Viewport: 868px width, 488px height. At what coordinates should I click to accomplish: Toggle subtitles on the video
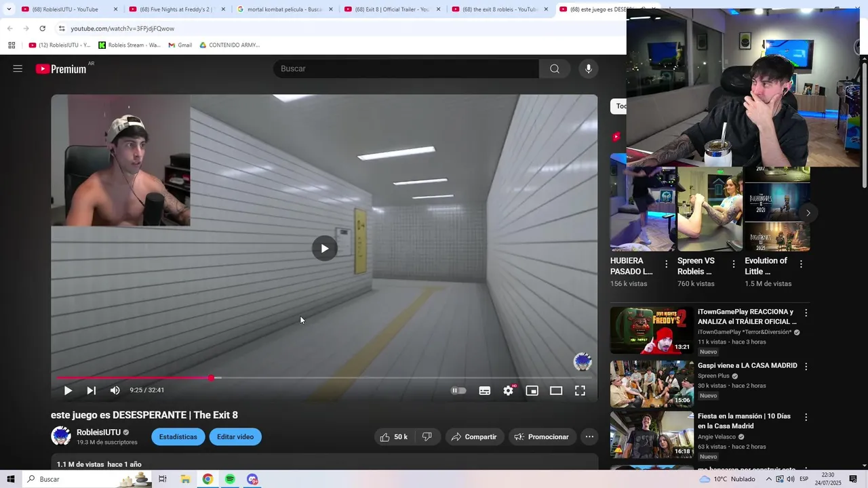(x=485, y=390)
